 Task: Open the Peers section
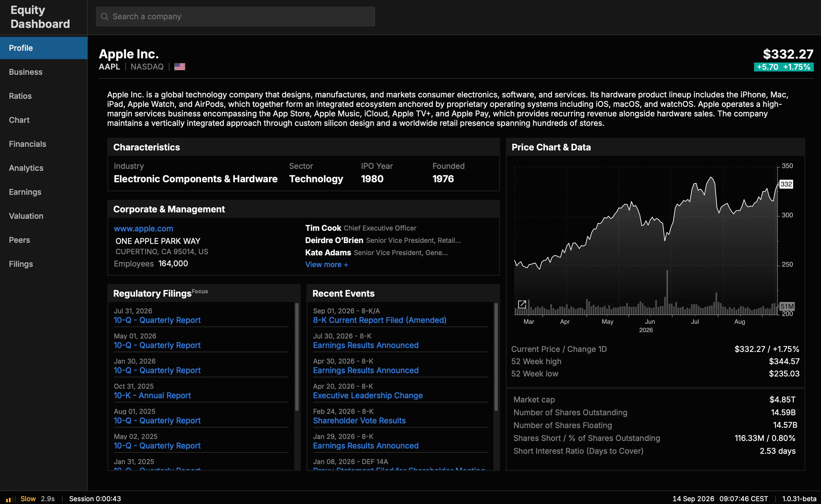click(x=44, y=240)
